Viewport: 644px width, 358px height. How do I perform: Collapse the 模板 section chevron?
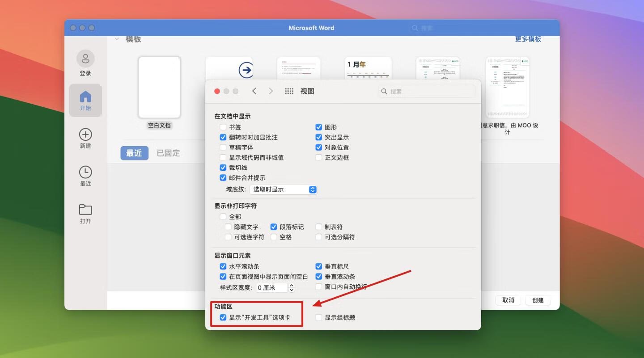coord(117,39)
